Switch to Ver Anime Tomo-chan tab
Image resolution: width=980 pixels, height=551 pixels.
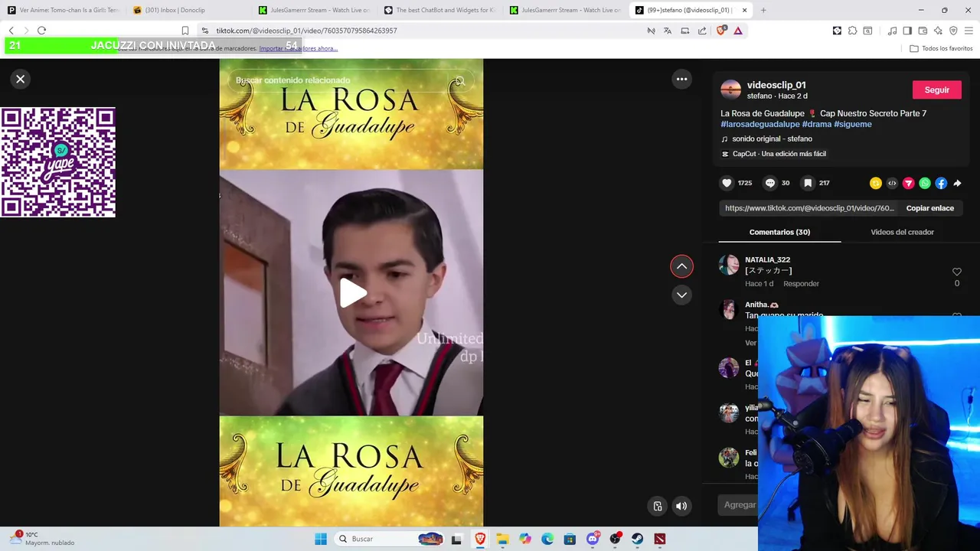(63, 10)
